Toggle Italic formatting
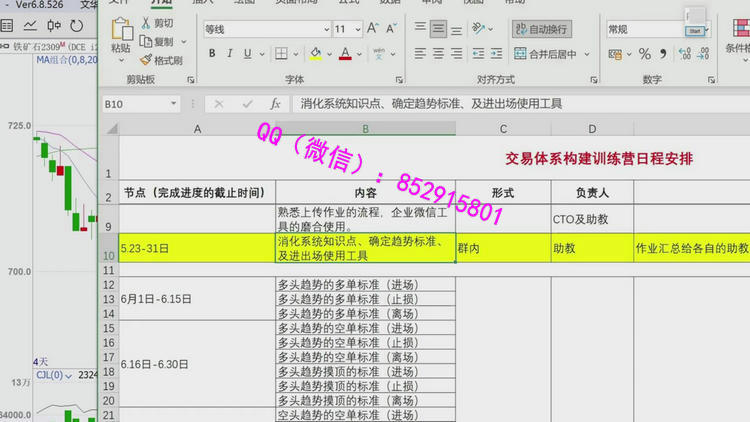This screenshot has height=422, width=750. (230, 54)
